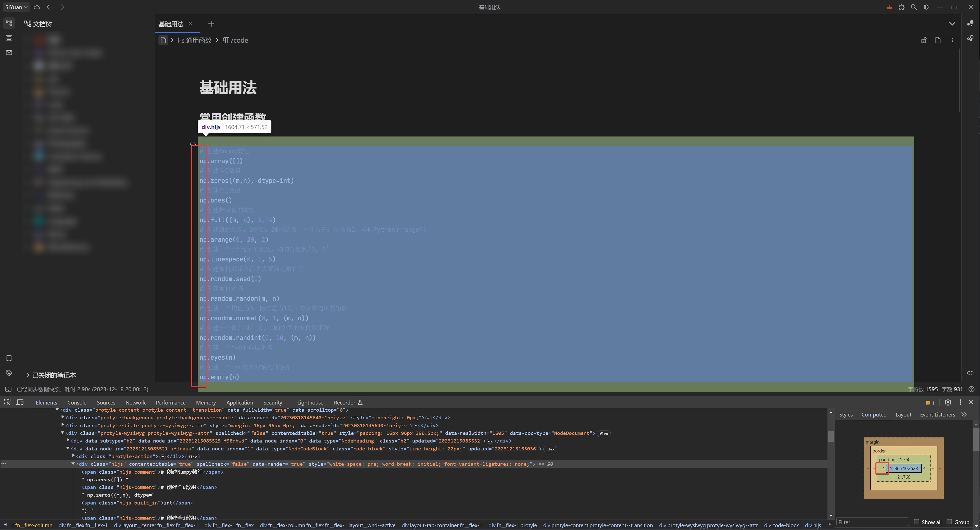Expand 已关闭的笔记本 section
Image resolution: width=980 pixels, height=530 pixels.
coord(28,375)
